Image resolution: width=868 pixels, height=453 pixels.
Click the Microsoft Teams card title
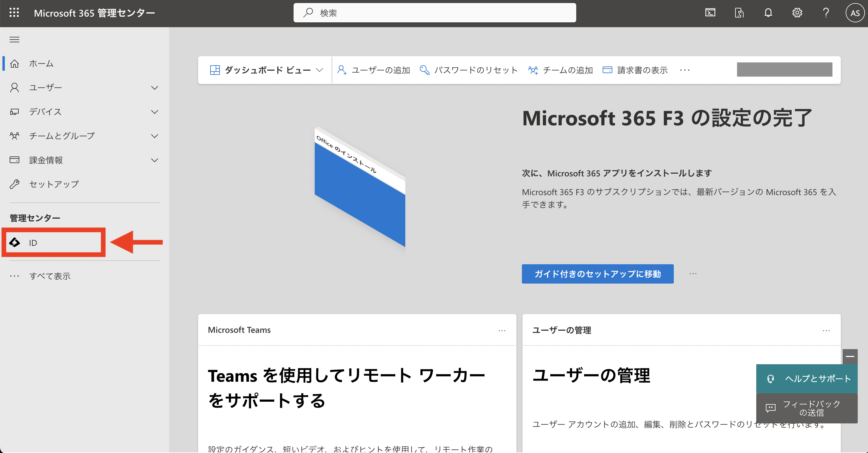coord(239,330)
